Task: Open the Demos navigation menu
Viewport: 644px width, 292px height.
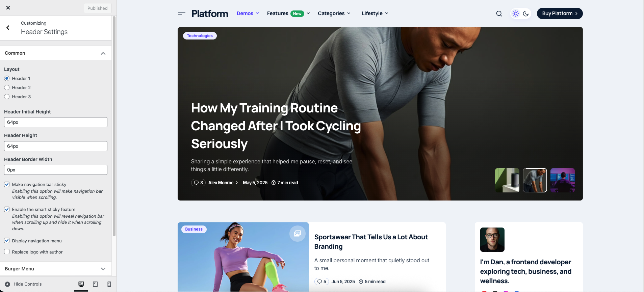Action: pyautogui.click(x=248, y=14)
